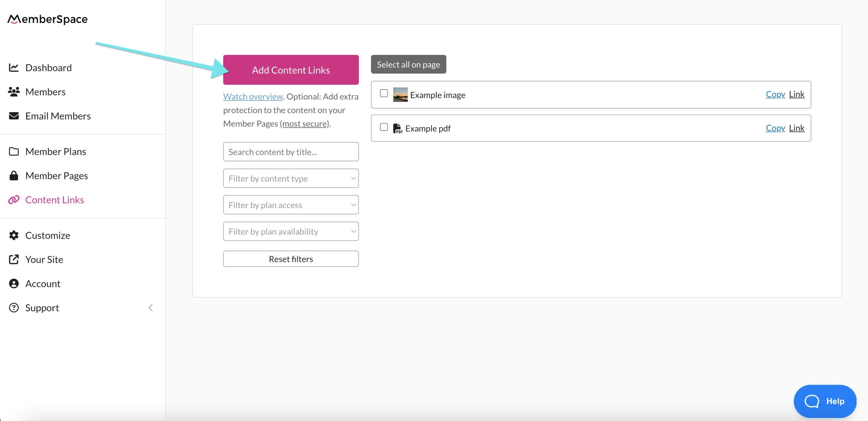The width and height of the screenshot is (868, 421).
Task: Open the Link for Example image
Action: click(x=796, y=94)
